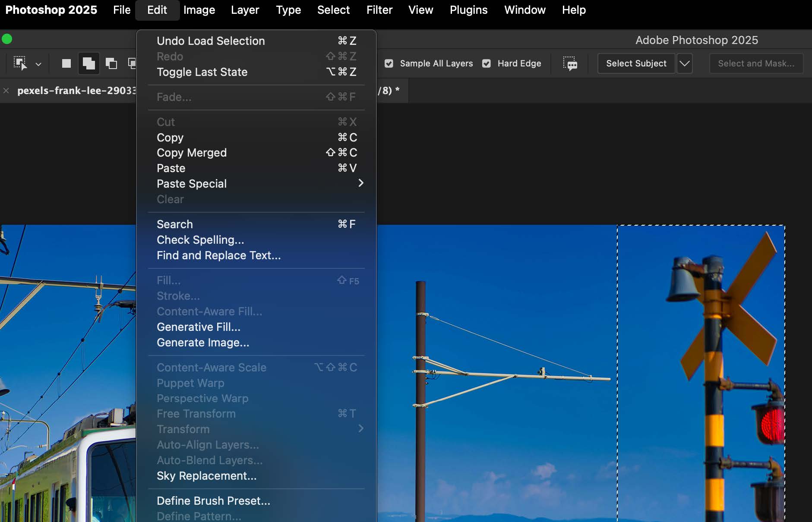Click the red signal light in the image
This screenshot has width=812, height=522.
(x=771, y=425)
